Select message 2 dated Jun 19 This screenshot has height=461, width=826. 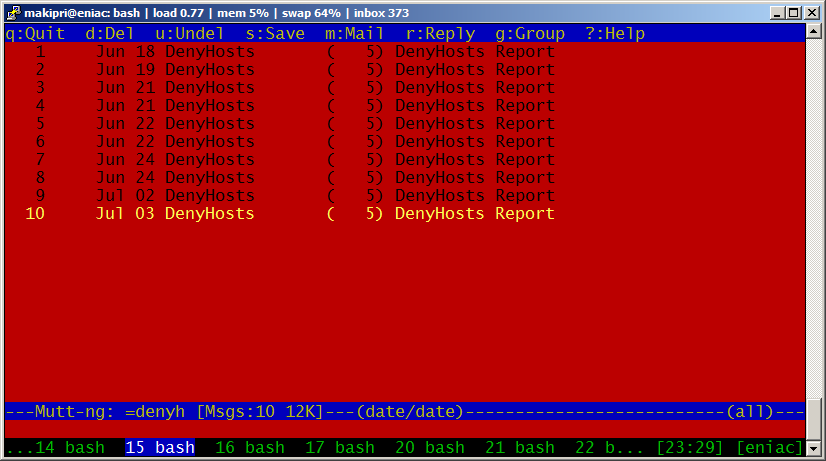coord(405,70)
